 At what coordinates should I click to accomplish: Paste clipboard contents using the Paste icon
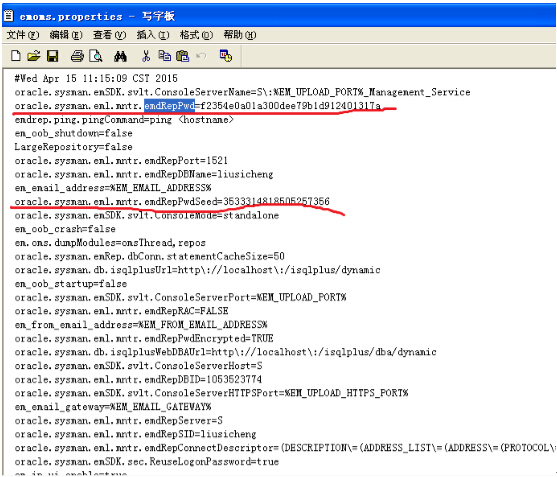tap(183, 56)
